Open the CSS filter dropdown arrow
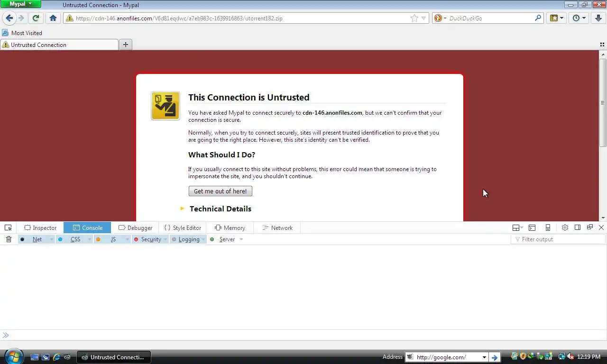The height and width of the screenshot is (364, 607). coord(89,239)
